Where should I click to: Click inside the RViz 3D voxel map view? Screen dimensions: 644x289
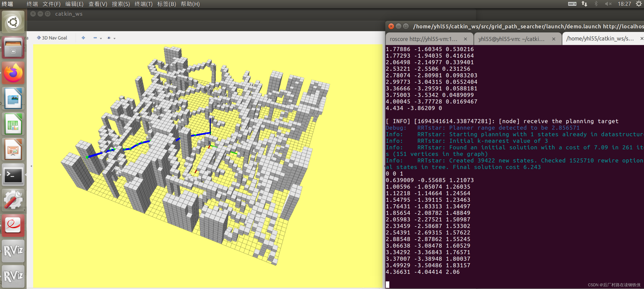coord(208,166)
